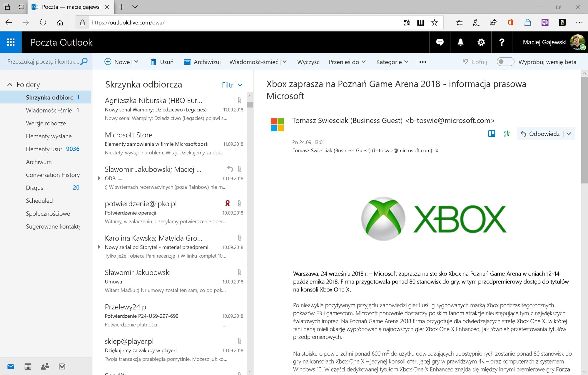Select the Wiadomości-śmieci folder

[x=46, y=110]
